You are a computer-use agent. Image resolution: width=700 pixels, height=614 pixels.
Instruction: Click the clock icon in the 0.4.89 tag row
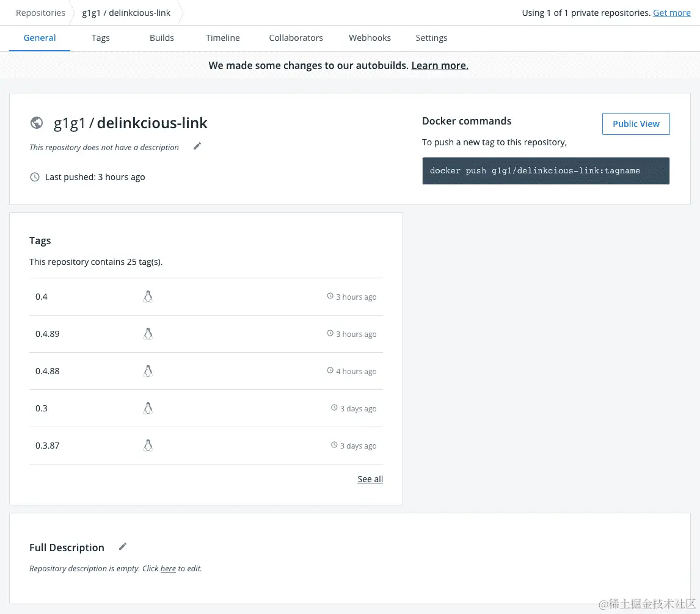[330, 333]
